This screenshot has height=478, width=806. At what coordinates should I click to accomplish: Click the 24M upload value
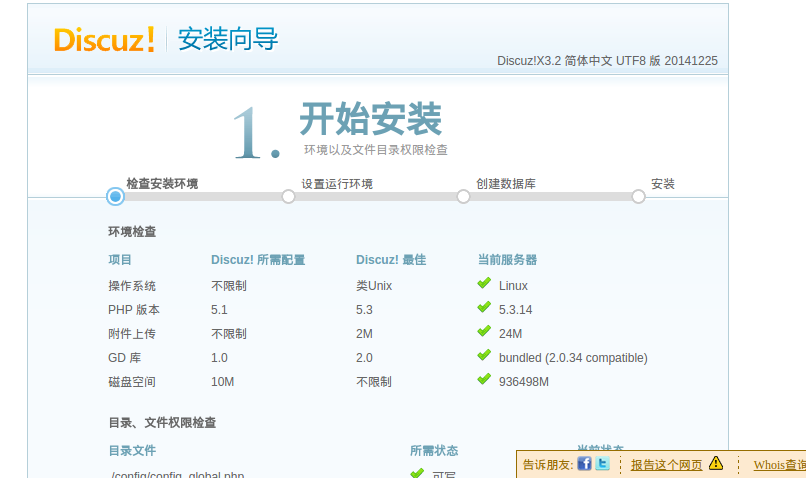click(x=510, y=334)
